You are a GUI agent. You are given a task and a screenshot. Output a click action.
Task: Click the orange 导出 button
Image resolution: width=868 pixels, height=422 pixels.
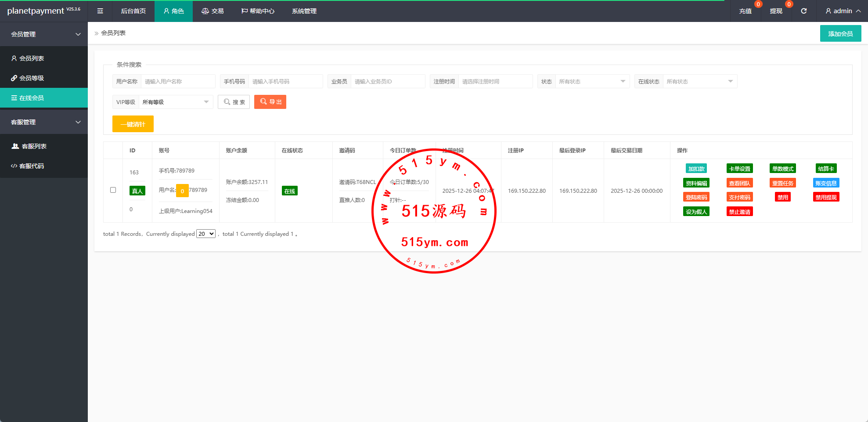[270, 102]
